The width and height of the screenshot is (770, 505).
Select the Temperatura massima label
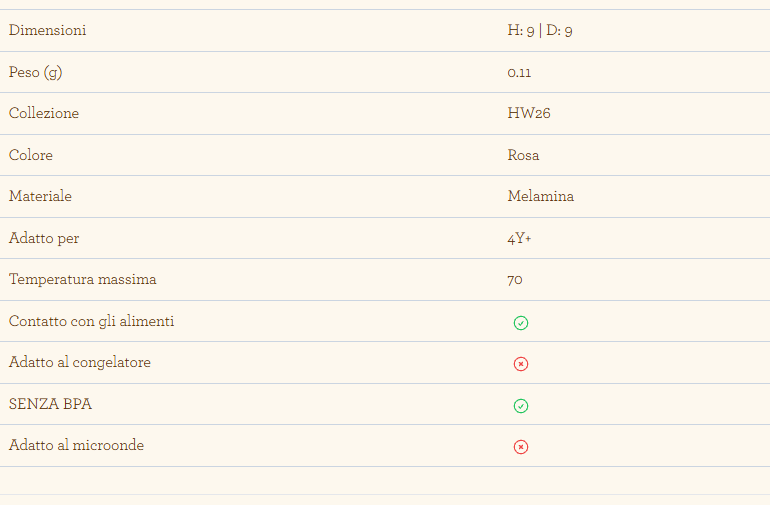coord(82,279)
